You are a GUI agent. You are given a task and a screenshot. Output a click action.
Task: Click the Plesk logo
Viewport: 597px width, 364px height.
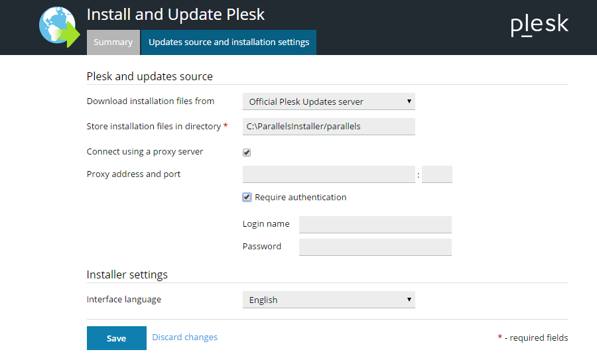(x=539, y=25)
